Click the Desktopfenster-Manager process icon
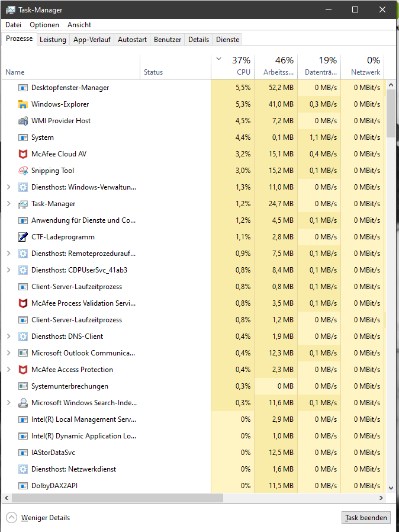This screenshot has width=399, height=532. [x=22, y=88]
